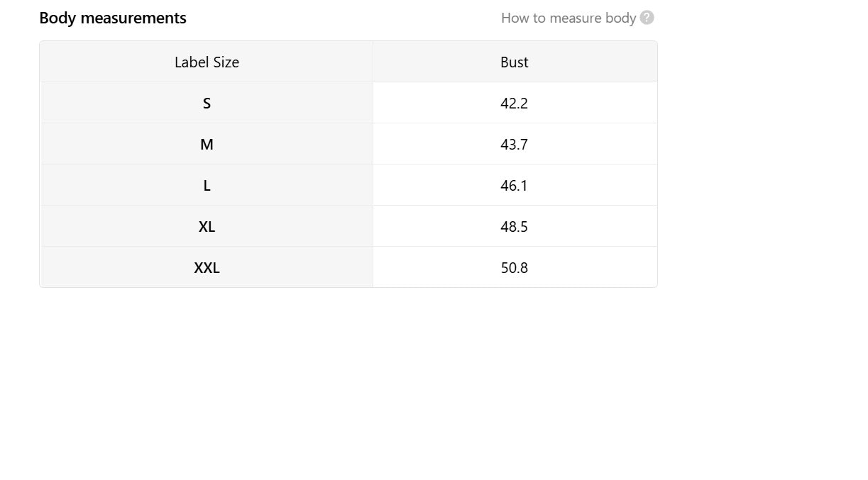868x480 pixels.
Task: Click the 46.1 bust value
Action: [515, 186]
